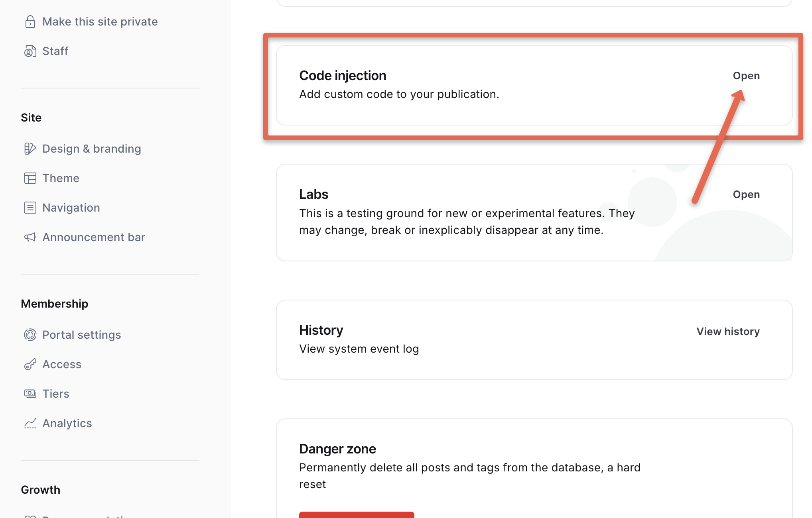812x518 pixels.
Task: Click the lock icon beside Make this site private
Action: tap(30, 22)
